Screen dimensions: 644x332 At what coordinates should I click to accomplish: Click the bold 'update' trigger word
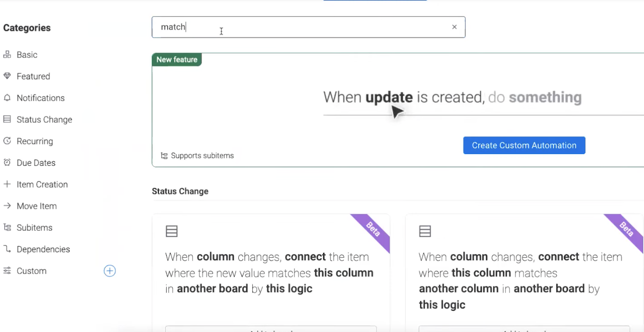[389, 97]
